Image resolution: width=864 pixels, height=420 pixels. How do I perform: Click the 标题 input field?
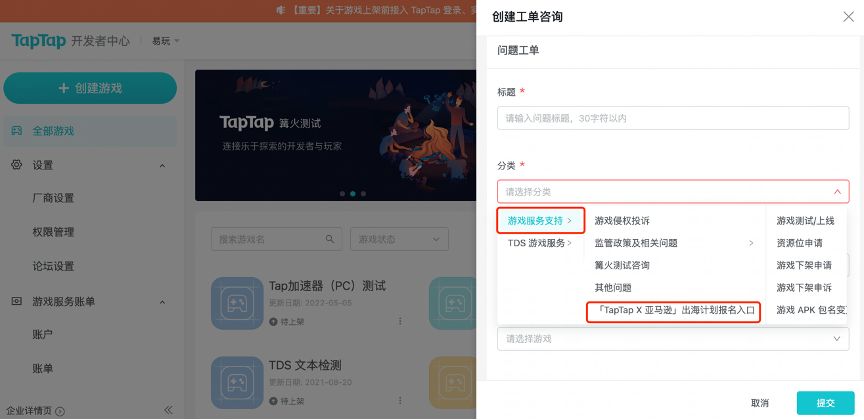(x=673, y=118)
